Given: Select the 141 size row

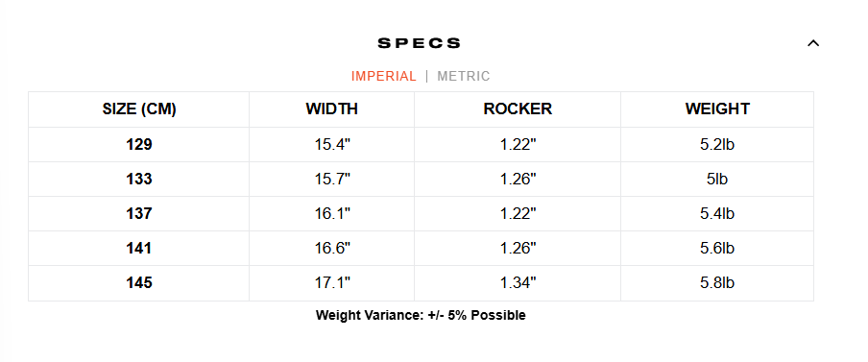Looking at the screenshot, I should point(421,248).
